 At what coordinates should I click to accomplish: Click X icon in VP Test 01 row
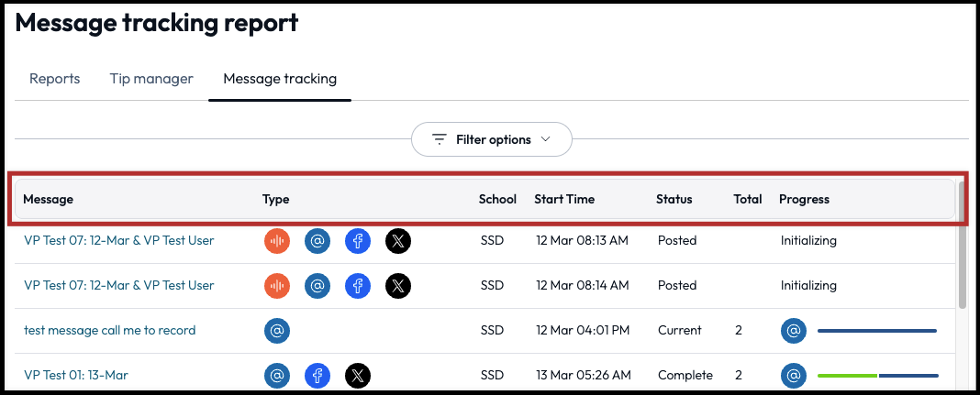coord(358,376)
